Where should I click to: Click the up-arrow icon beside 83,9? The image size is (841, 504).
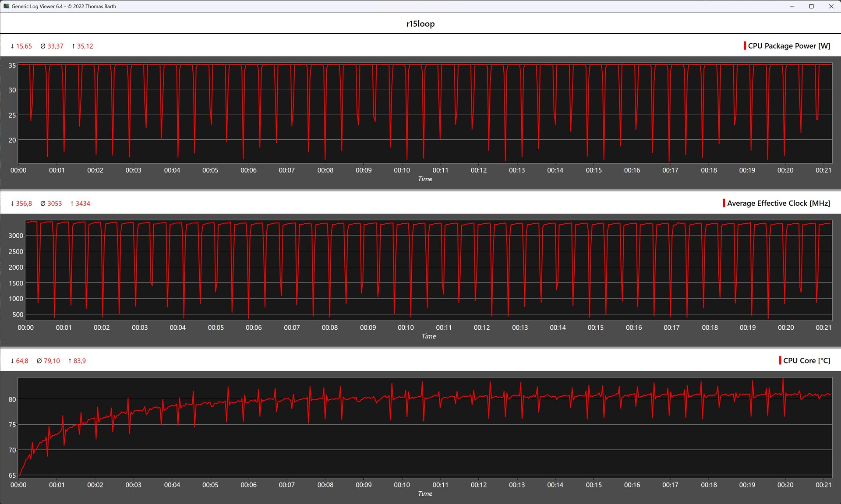pyautogui.click(x=70, y=361)
